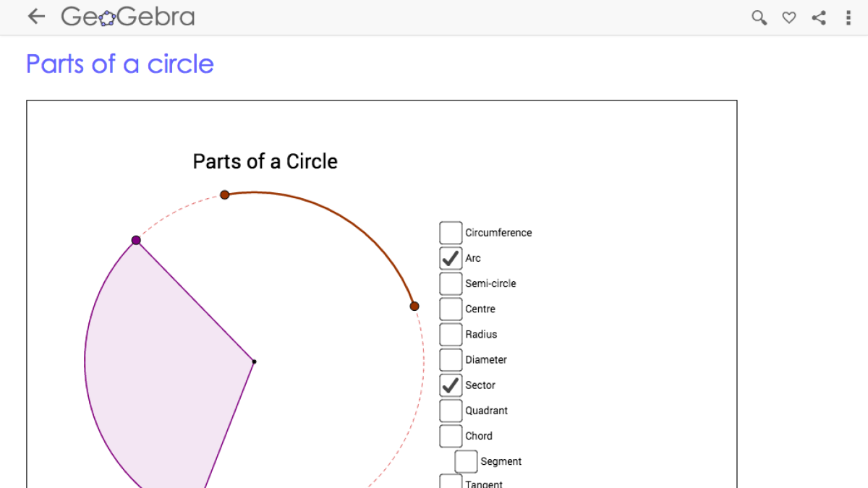Enable the Radius checkbox
The height and width of the screenshot is (488, 868).
451,333
